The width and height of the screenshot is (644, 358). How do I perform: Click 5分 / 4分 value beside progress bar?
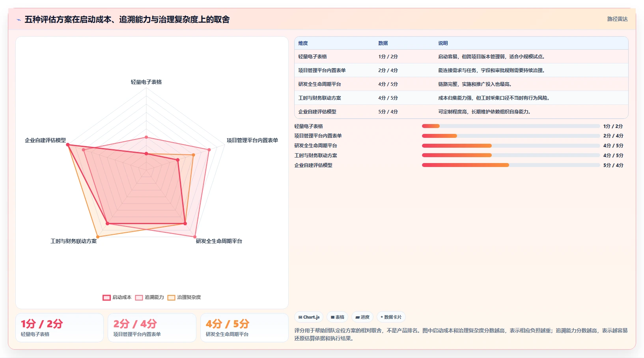[x=613, y=165]
